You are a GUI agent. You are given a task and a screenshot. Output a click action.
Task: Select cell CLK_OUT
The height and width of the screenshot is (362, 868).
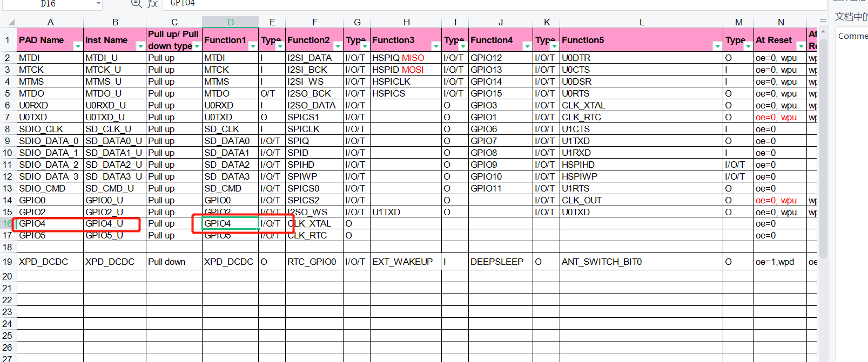pos(642,200)
